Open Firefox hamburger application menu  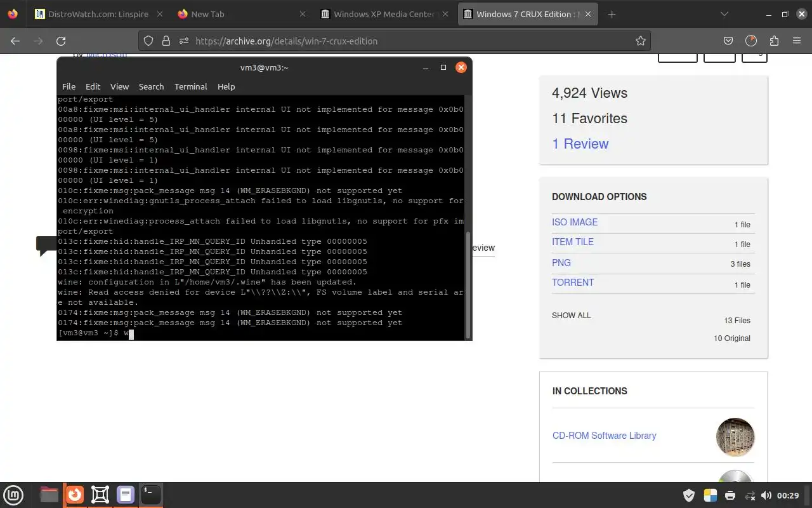797,41
